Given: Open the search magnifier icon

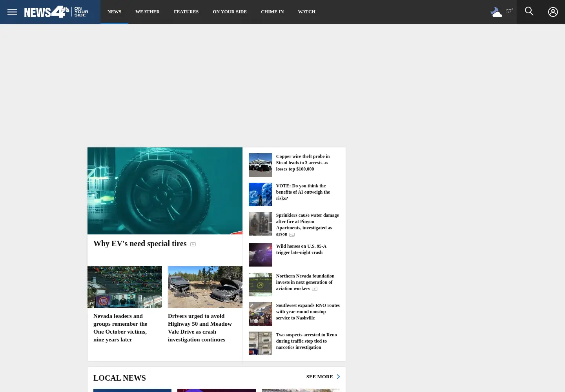Looking at the screenshot, I should point(529,11).
